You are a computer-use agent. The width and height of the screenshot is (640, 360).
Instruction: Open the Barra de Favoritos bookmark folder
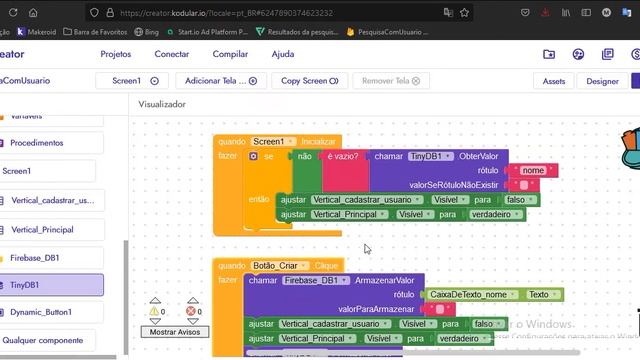[x=95, y=32]
